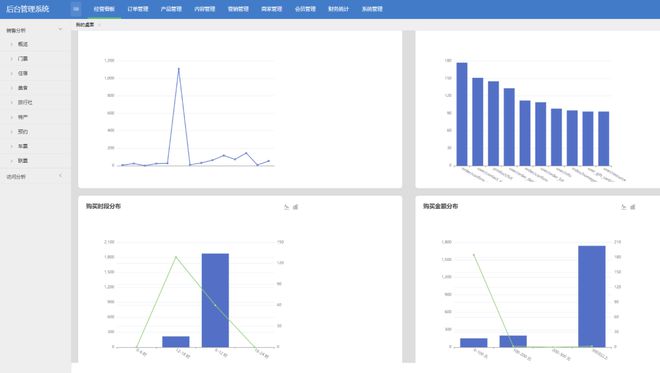Switch 购买时段分布 chart to line view icon
Image resolution: width=660 pixels, height=373 pixels.
[x=286, y=207]
